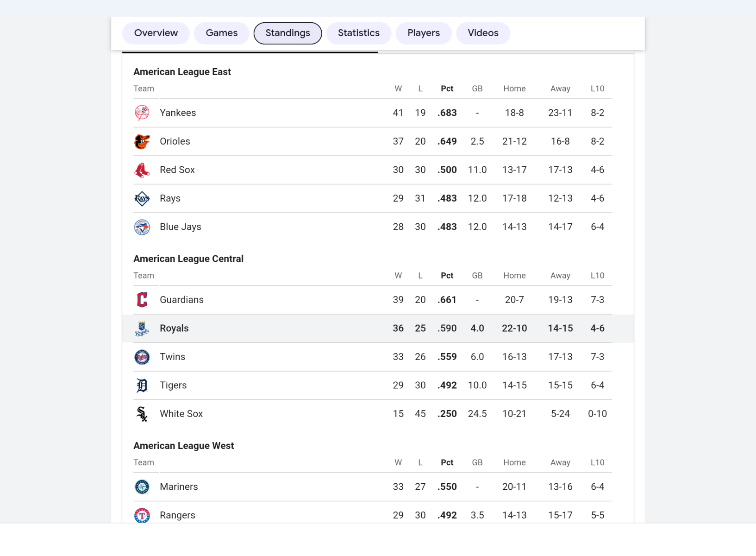This screenshot has height=556, width=756.
Task: Click the Yankees team logo
Action: pos(142,113)
